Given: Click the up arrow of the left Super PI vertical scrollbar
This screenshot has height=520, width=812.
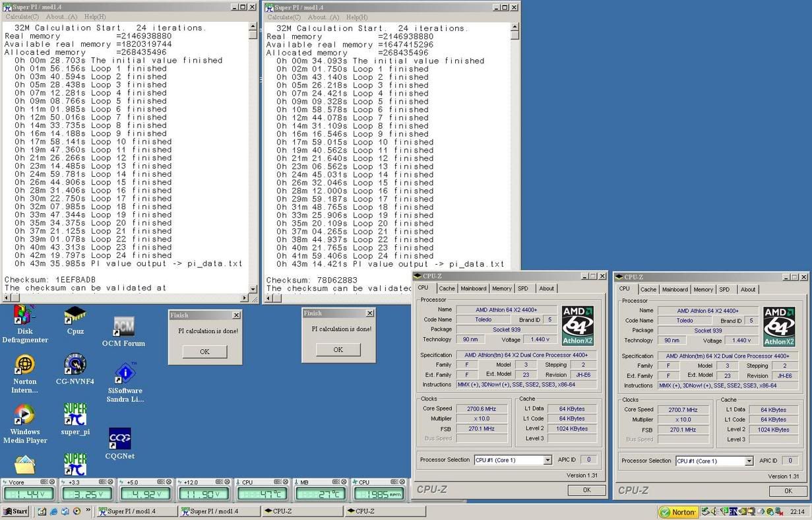Looking at the screenshot, I should 253,27.
